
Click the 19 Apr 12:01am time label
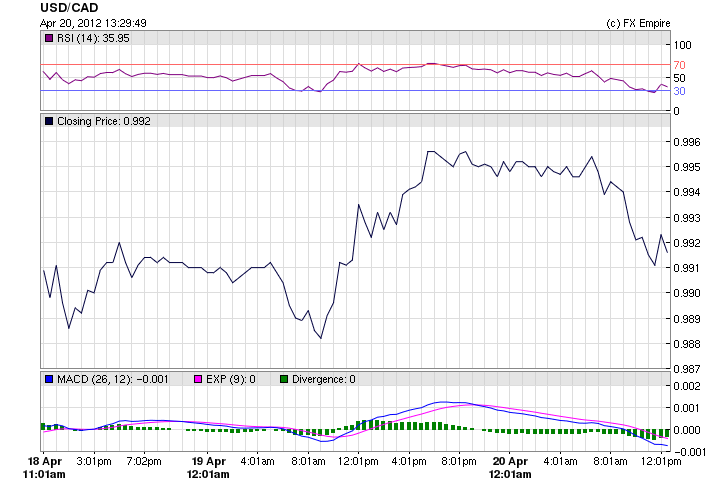coord(208,468)
